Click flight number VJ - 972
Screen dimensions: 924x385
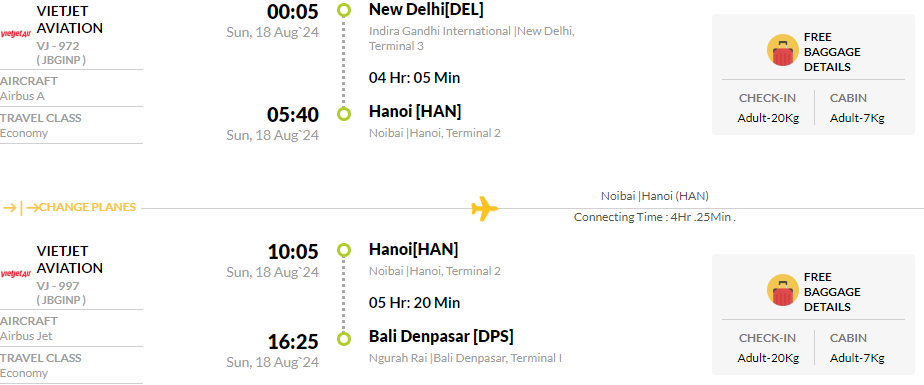[58, 46]
